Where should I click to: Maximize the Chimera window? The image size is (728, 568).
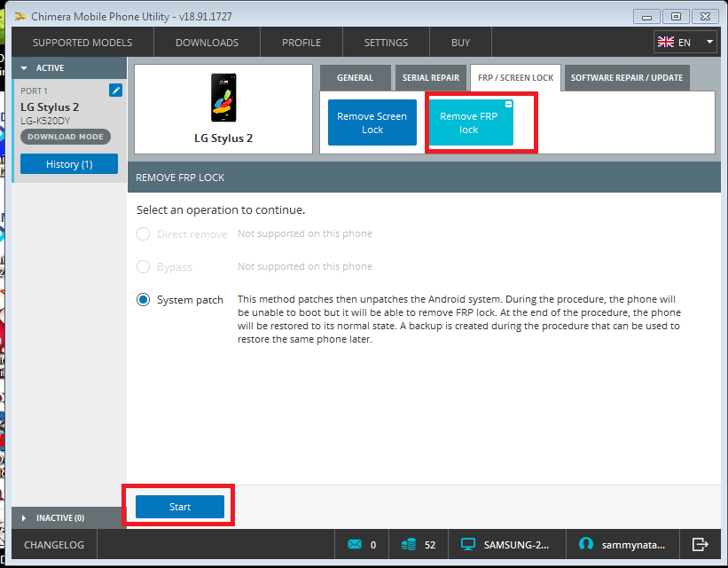[x=676, y=17]
